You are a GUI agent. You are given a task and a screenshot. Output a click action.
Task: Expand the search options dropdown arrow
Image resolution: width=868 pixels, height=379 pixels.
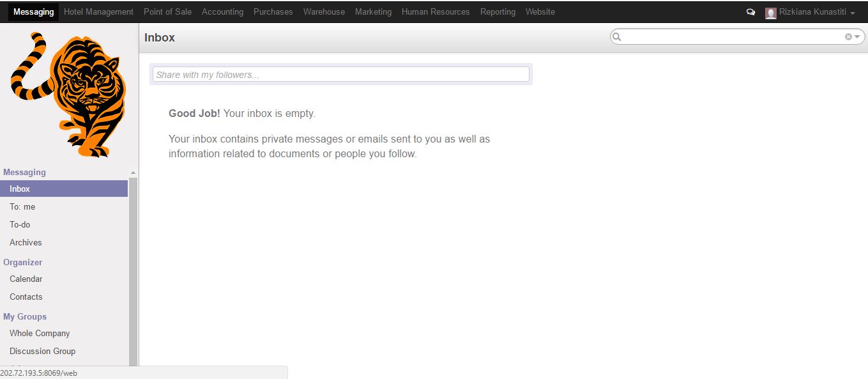(x=858, y=37)
